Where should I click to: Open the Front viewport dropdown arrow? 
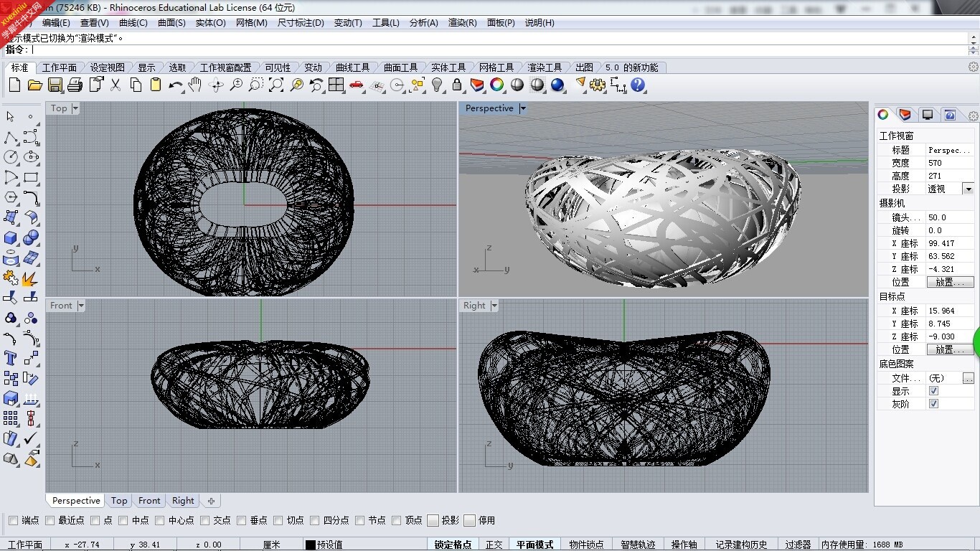(x=80, y=306)
